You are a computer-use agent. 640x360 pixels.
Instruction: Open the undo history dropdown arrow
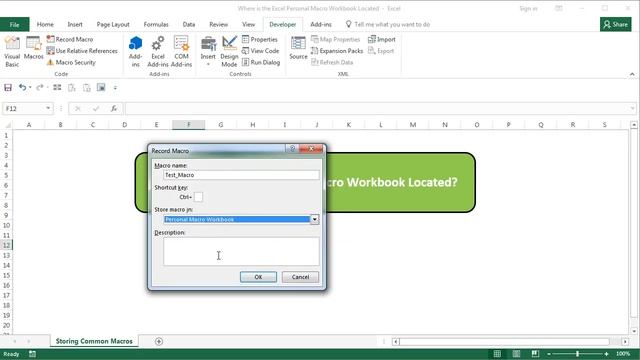30,87
